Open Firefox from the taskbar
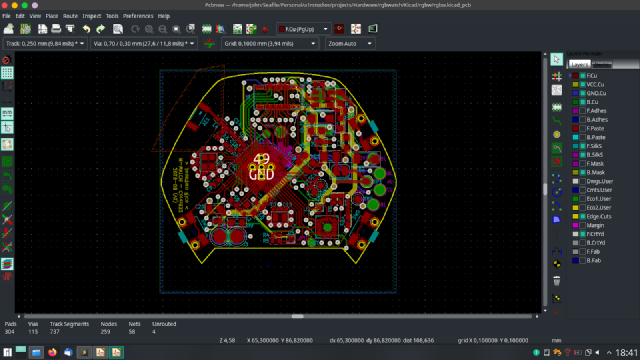 pos(52,352)
